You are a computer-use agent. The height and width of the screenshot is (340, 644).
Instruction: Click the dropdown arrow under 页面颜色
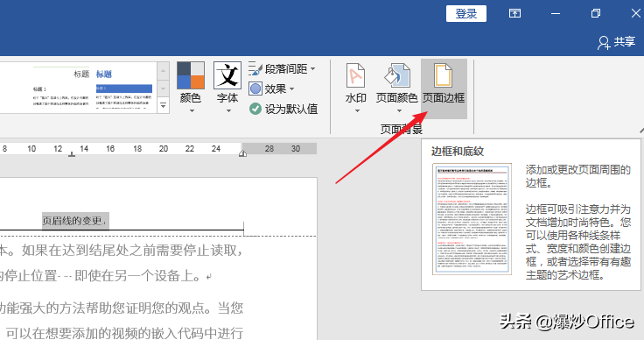point(398,110)
